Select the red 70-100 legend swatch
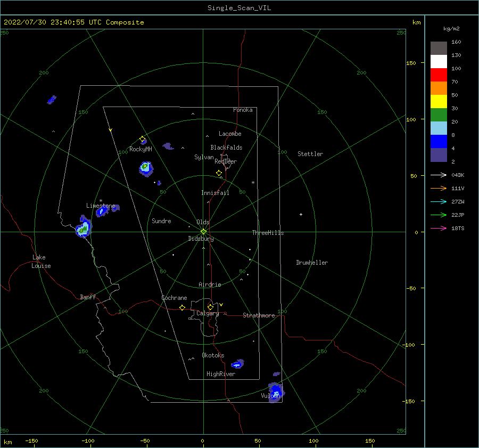 (439, 75)
